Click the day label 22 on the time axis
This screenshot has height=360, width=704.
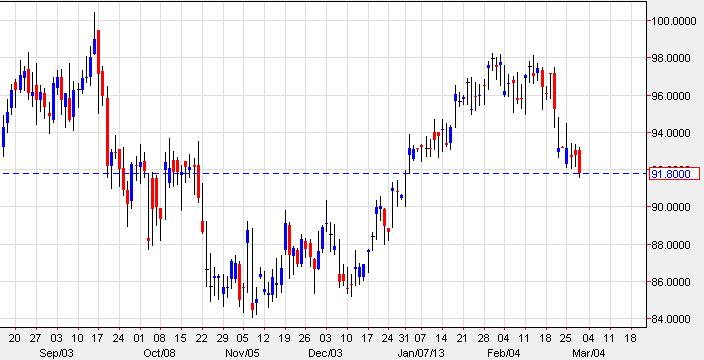point(202,338)
